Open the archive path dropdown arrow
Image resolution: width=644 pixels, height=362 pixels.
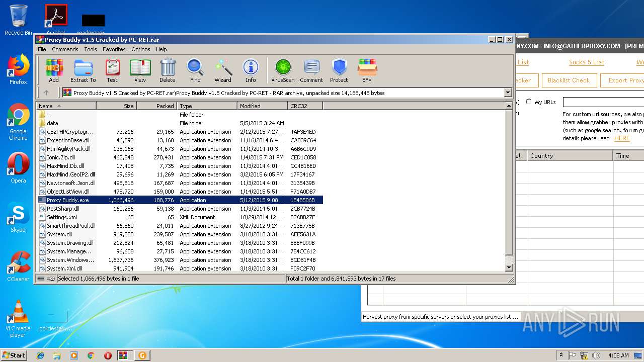508,93
